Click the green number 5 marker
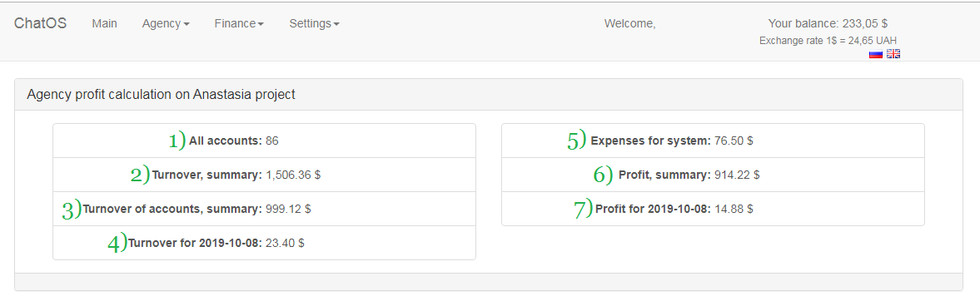Viewport: 980px width, 301px height. (x=577, y=141)
